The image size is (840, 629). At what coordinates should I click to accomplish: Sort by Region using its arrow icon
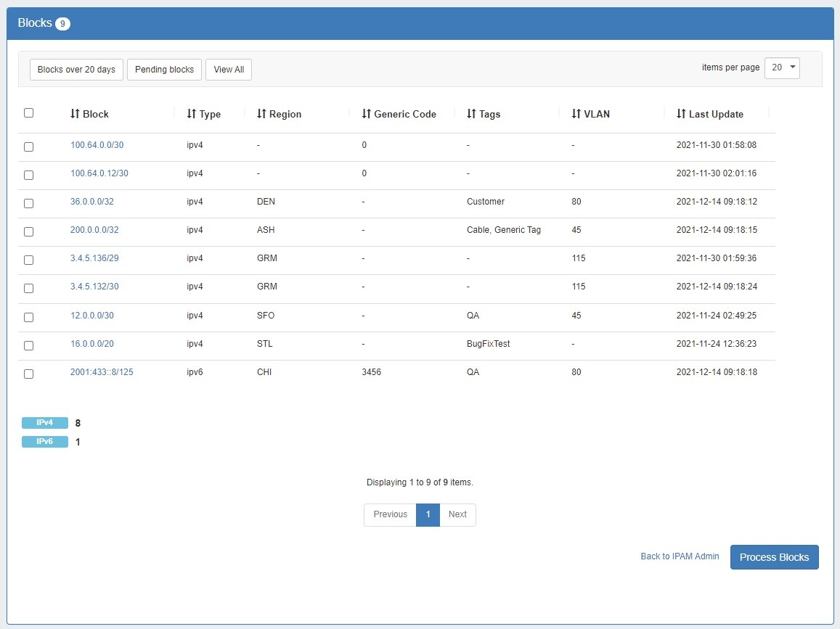(x=261, y=114)
